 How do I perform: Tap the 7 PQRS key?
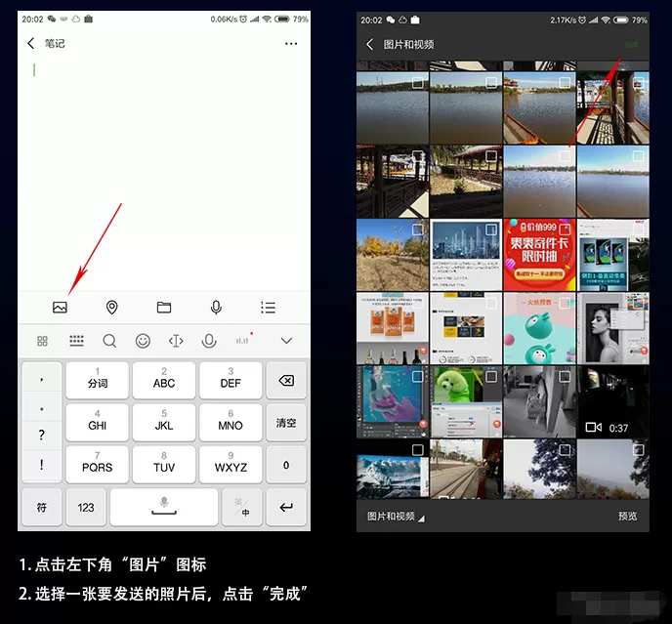click(x=98, y=465)
